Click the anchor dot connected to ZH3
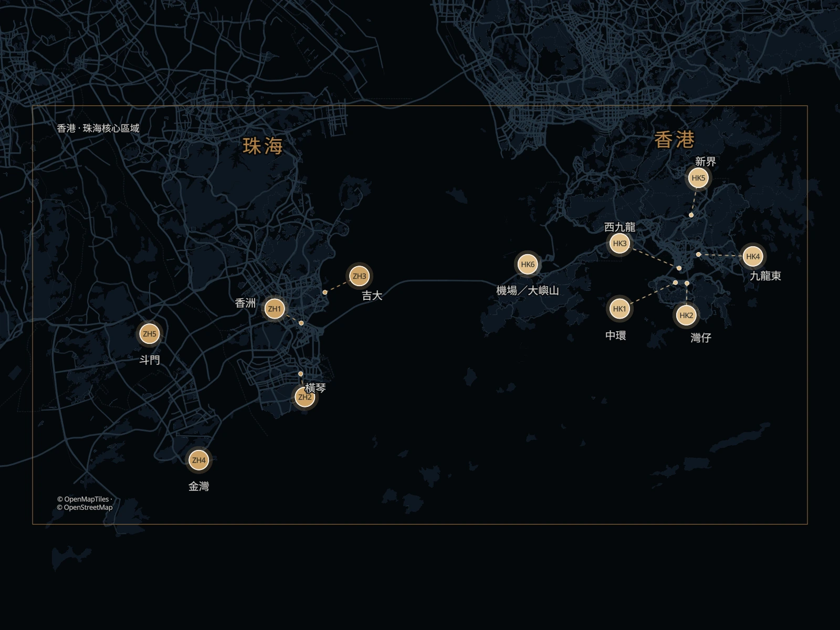The height and width of the screenshot is (630, 840). (325, 292)
